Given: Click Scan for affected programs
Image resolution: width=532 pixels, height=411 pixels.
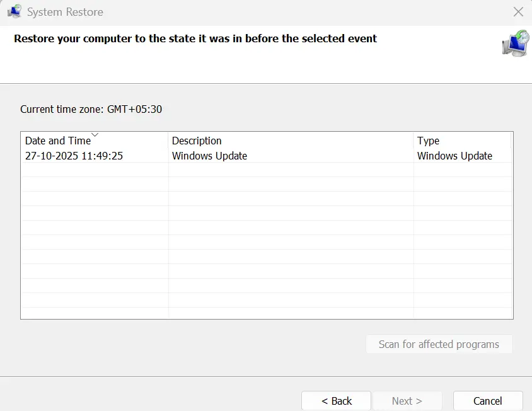Looking at the screenshot, I should coord(439,344).
